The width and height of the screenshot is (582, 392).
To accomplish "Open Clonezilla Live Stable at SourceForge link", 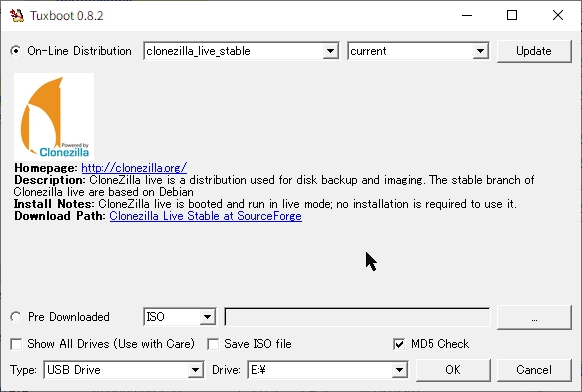I will [206, 216].
